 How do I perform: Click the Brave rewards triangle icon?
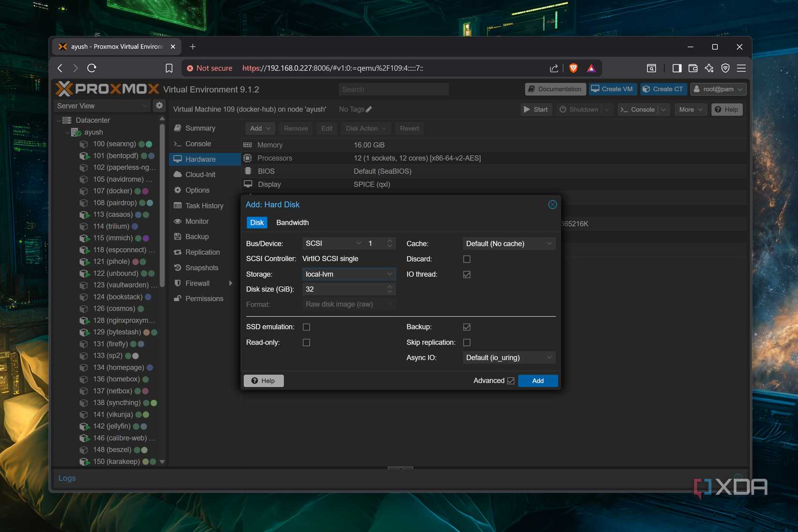(x=591, y=68)
